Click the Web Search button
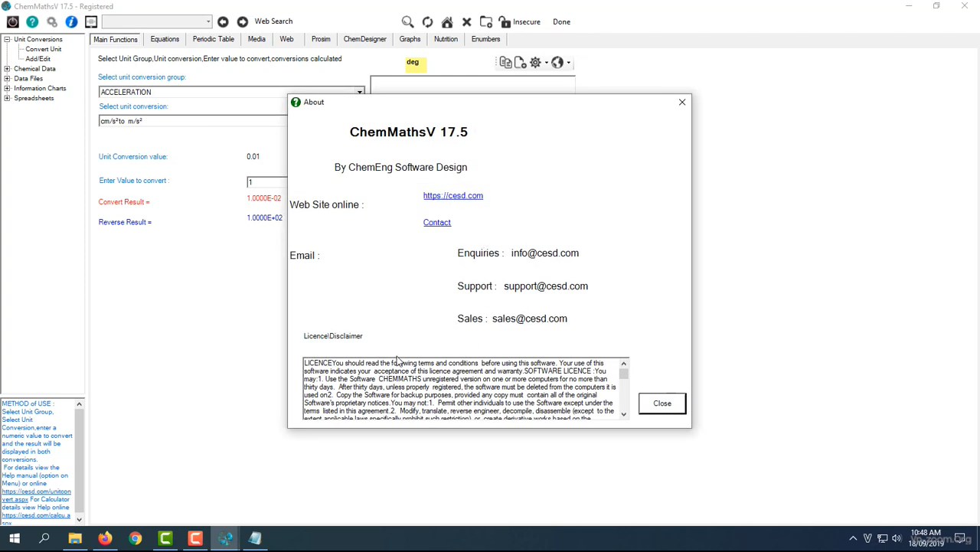Screen dimensions: 980x552 click(273, 21)
